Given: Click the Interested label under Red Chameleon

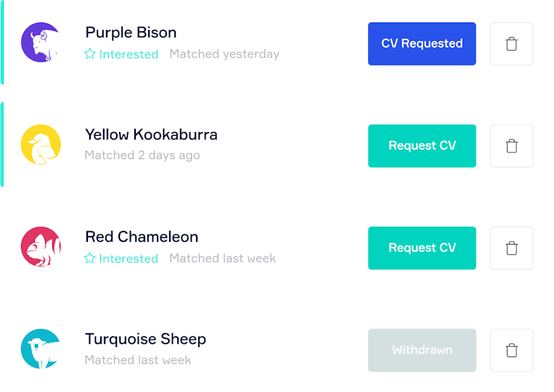Looking at the screenshot, I should (x=129, y=258).
